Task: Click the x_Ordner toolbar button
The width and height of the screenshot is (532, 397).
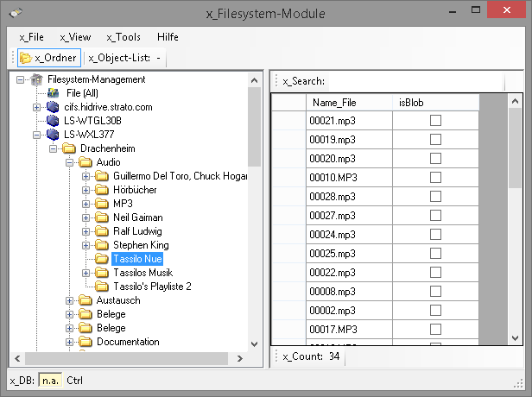Action: [49, 58]
